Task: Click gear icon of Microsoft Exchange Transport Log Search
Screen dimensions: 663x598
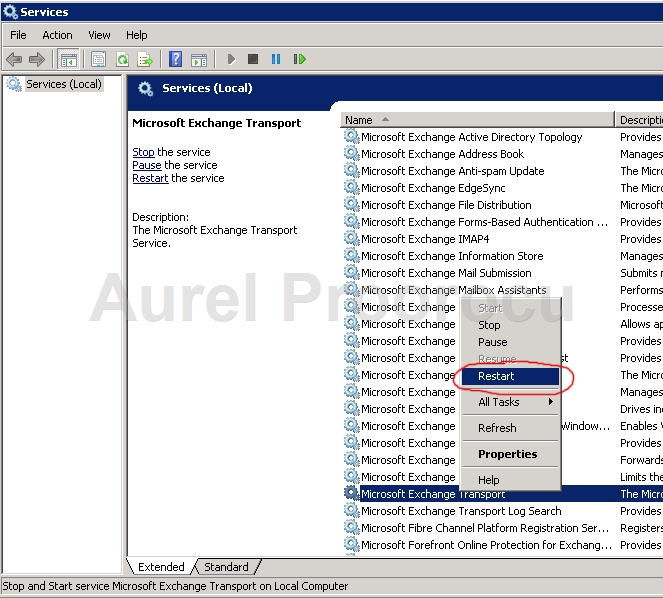Action: (x=351, y=510)
